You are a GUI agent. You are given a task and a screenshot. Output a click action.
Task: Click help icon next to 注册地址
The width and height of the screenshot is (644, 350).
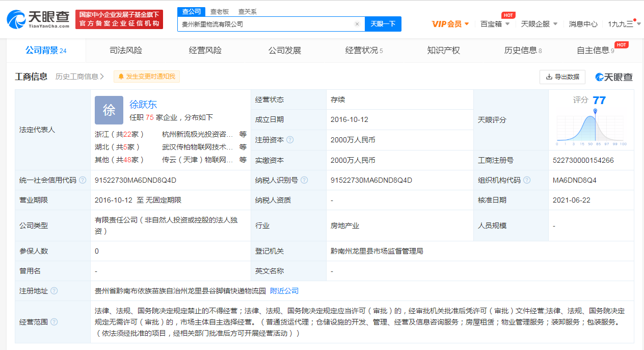54,291
